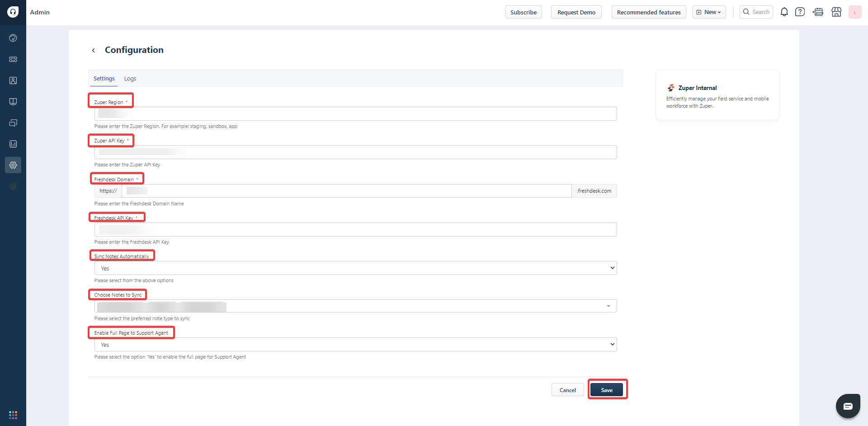Click the 'https://' domain prefix
Image resolution: width=868 pixels, height=426 pixels.
click(108, 191)
